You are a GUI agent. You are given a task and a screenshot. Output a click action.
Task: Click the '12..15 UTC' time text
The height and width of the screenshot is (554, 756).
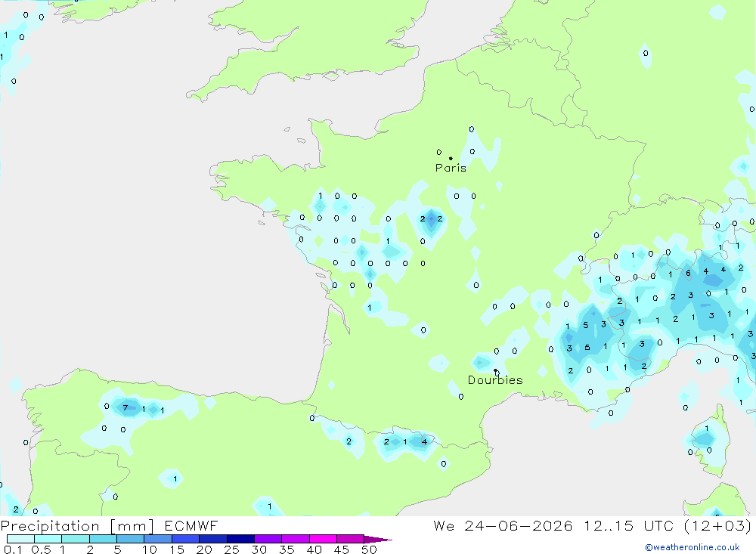[628, 525]
